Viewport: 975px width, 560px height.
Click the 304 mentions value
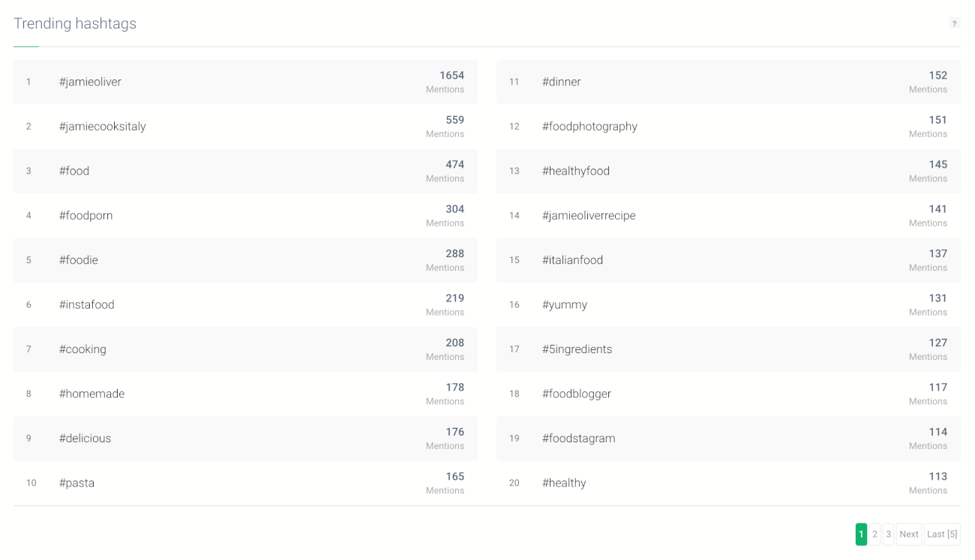[454, 209]
